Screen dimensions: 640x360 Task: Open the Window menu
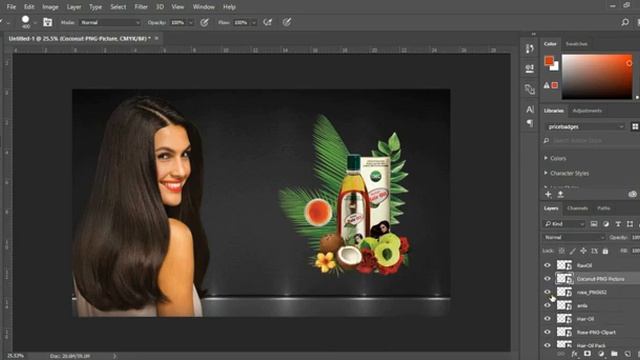pos(203,7)
